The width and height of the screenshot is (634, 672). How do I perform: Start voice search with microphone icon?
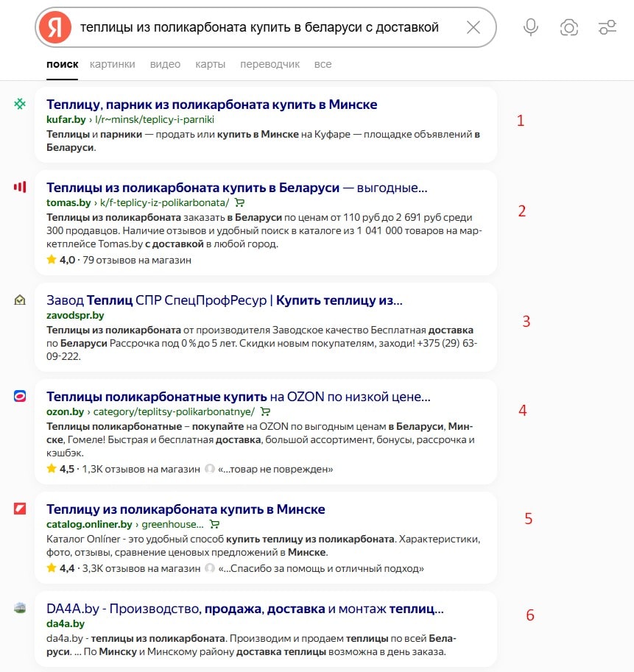point(530,27)
